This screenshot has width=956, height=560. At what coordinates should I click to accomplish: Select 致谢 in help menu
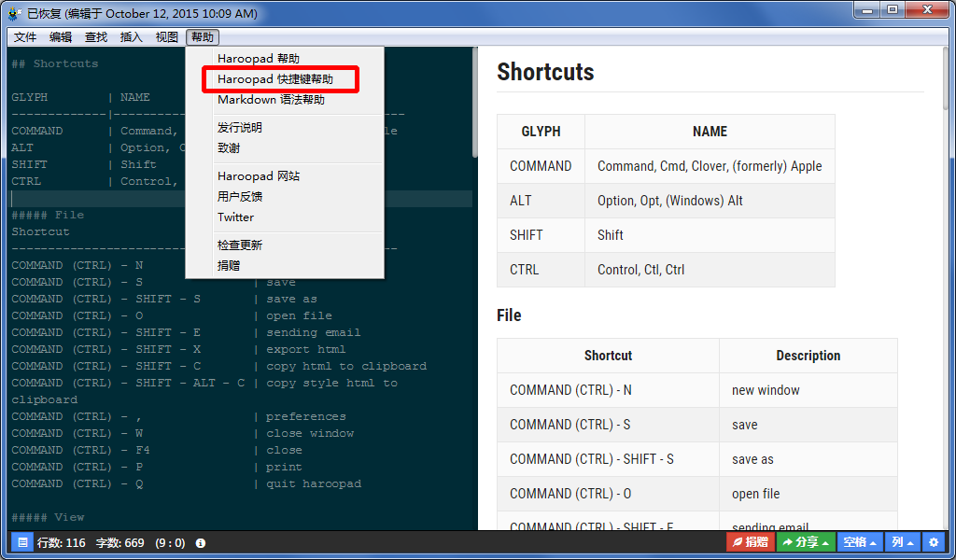tap(285, 148)
